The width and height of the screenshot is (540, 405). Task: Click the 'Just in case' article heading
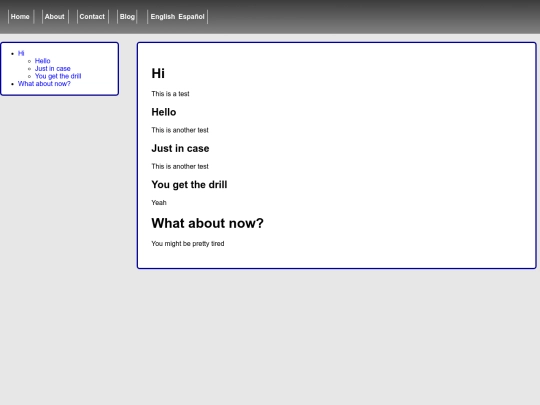[180, 148]
